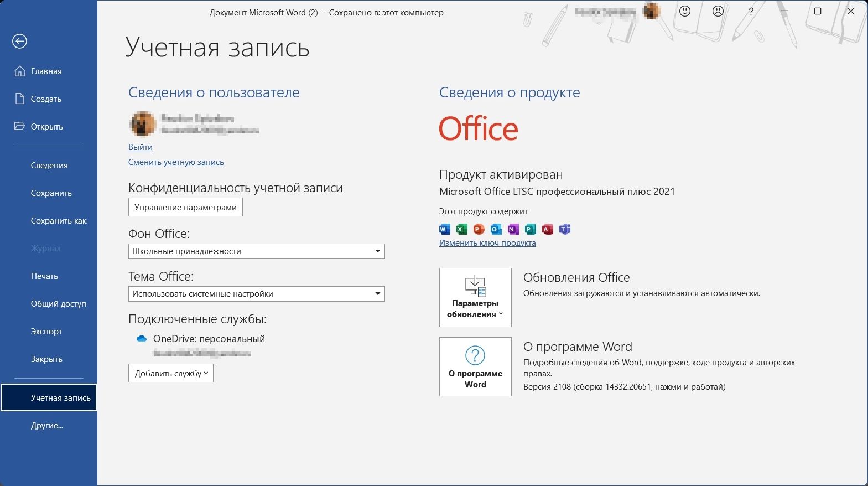Click the OneDrive cloud icon
Image resolution: width=868 pixels, height=486 pixels.
[141, 338]
